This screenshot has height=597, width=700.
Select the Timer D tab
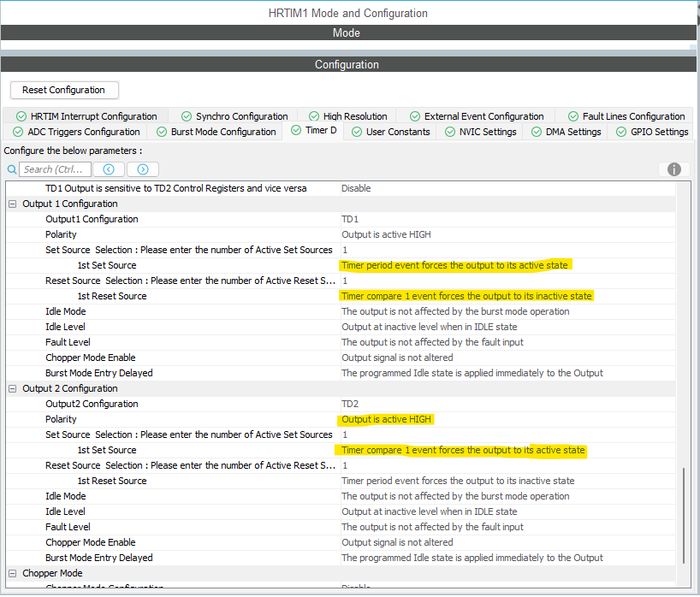313,131
